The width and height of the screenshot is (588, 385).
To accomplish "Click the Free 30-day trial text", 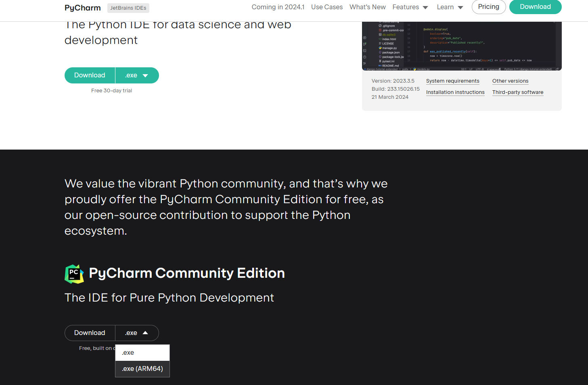I will click(x=112, y=91).
